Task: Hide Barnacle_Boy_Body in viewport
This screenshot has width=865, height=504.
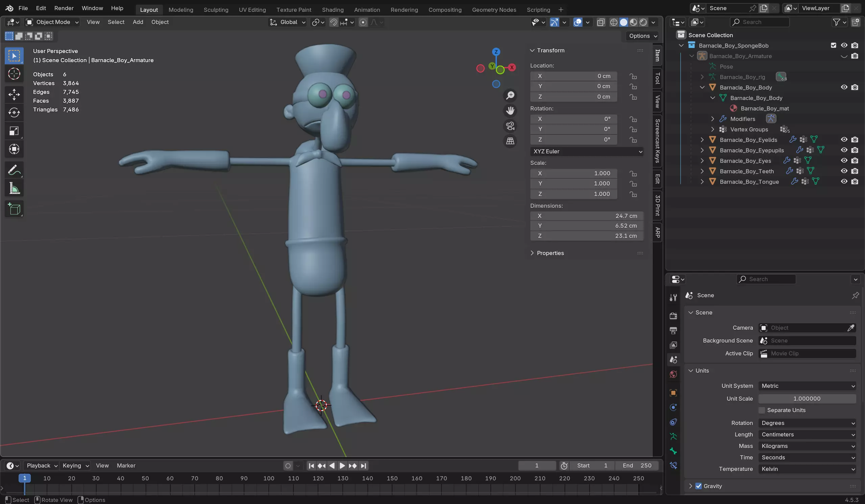Action: [844, 87]
